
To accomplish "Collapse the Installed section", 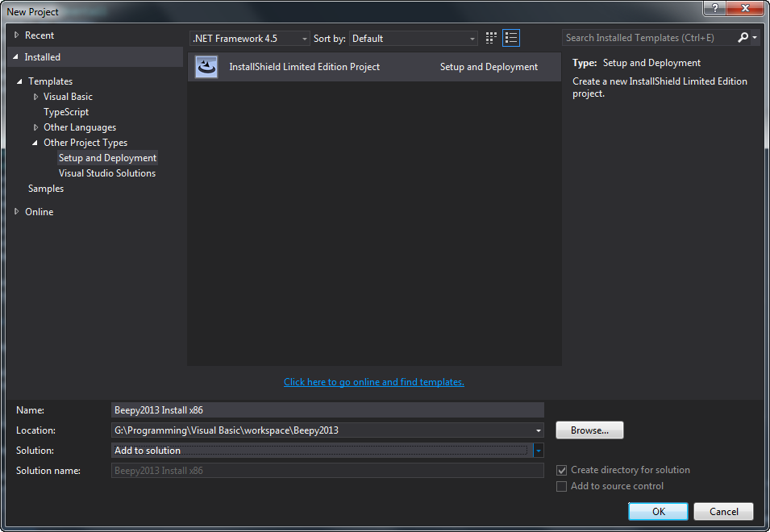I will click(x=15, y=57).
